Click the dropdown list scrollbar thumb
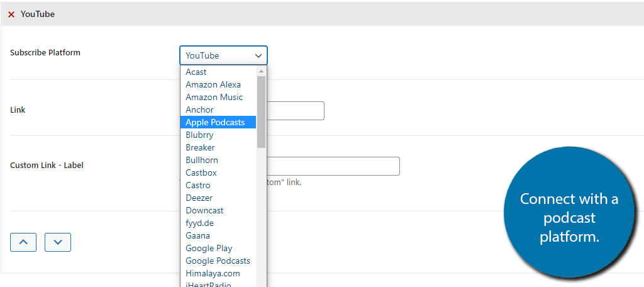Image resolution: width=644 pixels, height=287 pixels. pos(261,112)
